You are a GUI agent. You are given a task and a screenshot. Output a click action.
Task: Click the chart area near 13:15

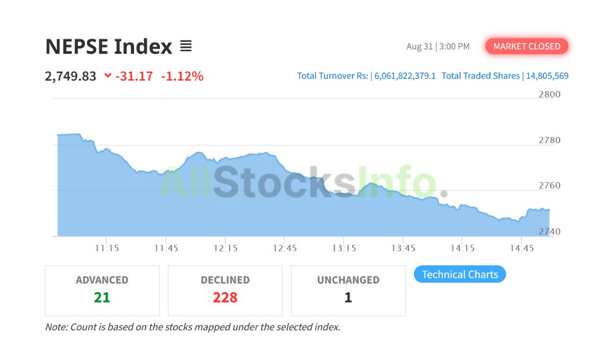tap(343, 212)
